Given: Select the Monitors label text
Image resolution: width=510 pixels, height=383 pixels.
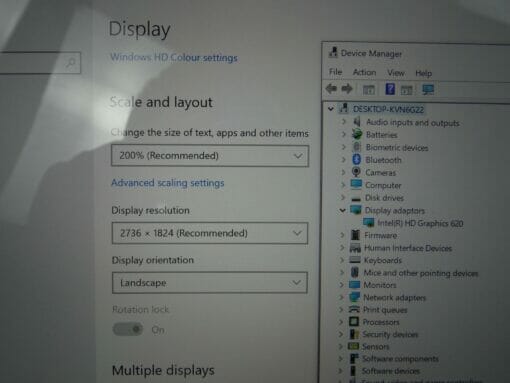Looking at the screenshot, I should click(380, 285).
